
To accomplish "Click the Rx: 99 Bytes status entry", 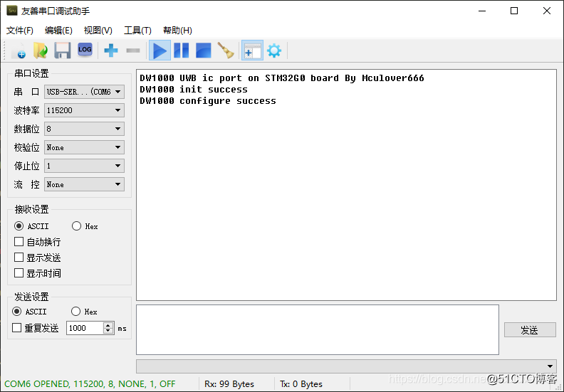I will [x=229, y=384].
